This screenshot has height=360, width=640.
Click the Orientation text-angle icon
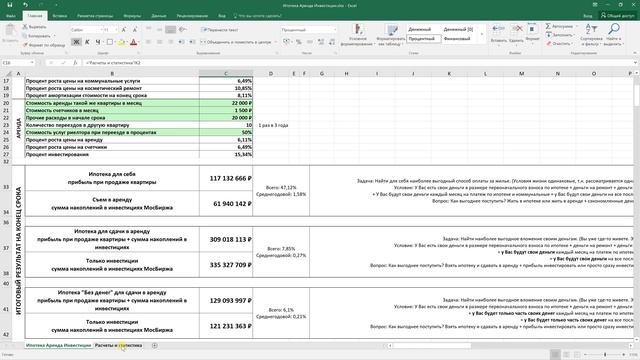tap(182, 30)
